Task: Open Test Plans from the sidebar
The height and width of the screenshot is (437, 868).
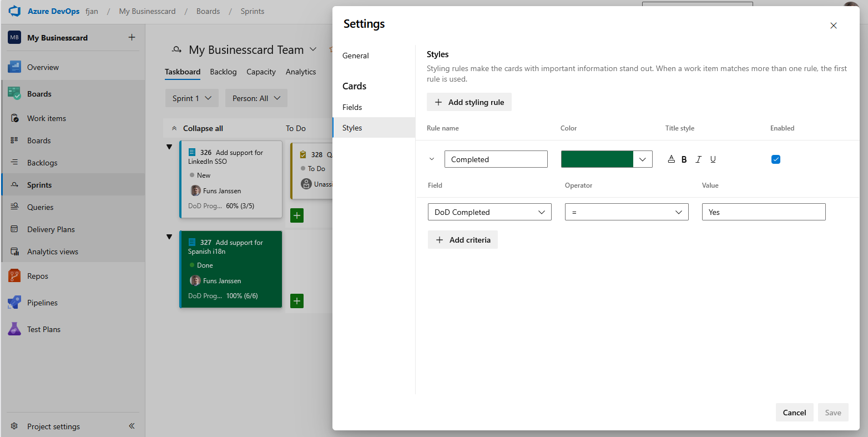Action: pos(43,329)
